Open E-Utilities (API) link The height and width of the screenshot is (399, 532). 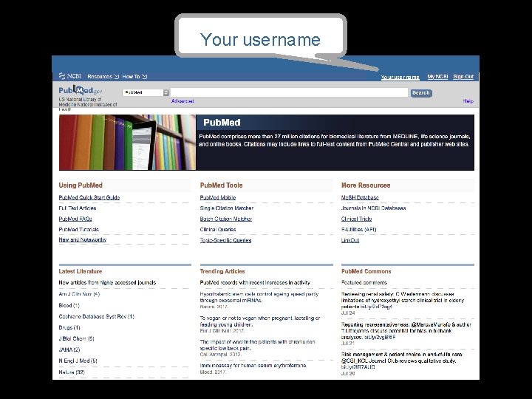(x=358, y=229)
